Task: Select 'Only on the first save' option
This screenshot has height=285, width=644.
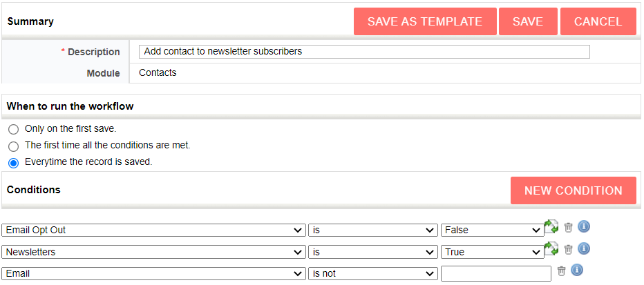Action: [x=13, y=129]
